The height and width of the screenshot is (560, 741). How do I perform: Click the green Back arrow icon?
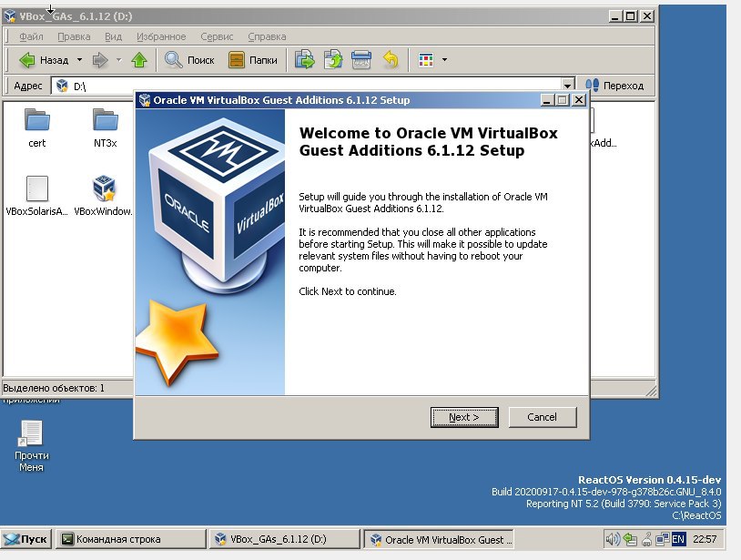coord(27,60)
